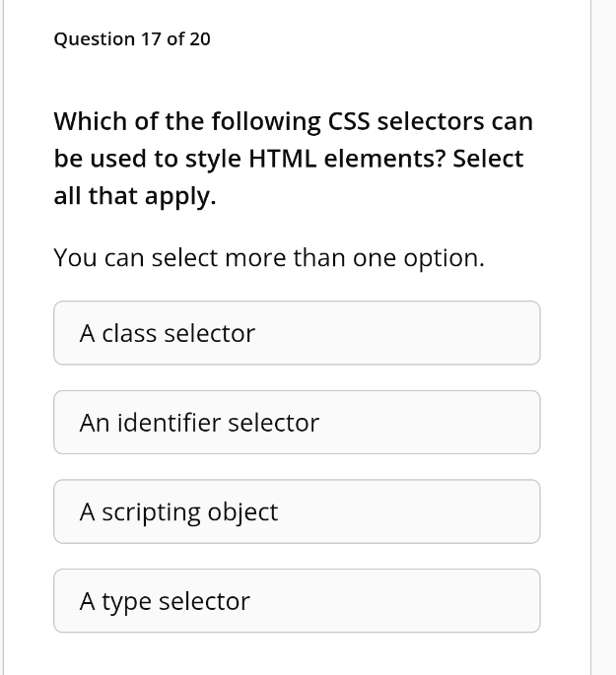Pick the "A type selector" answer
This screenshot has width=616, height=675.
click(x=296, y=601)
